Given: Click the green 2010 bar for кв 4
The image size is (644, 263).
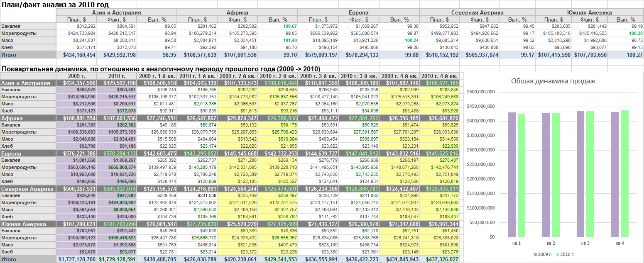Looking at the screenshot, I should [625, 173].
